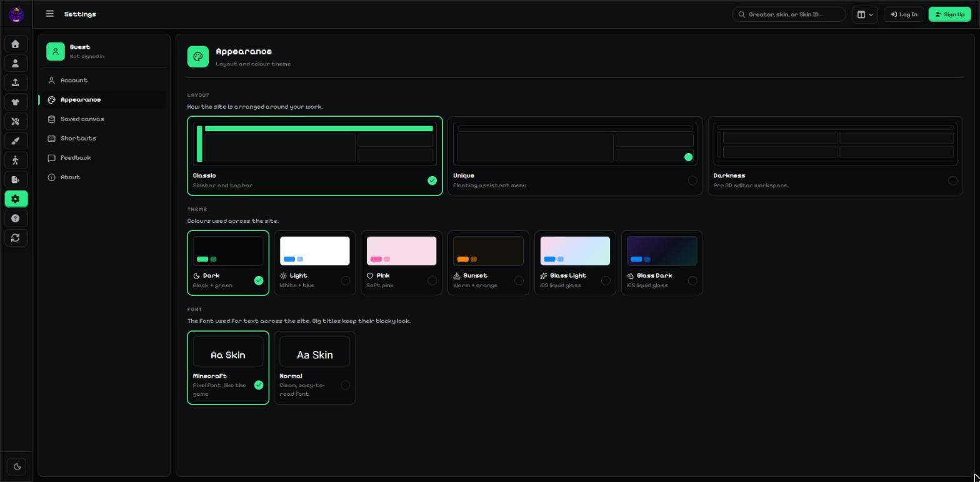Toggle the moon dark mode icon
Screen dimensions: 980x482
[17, 467]
